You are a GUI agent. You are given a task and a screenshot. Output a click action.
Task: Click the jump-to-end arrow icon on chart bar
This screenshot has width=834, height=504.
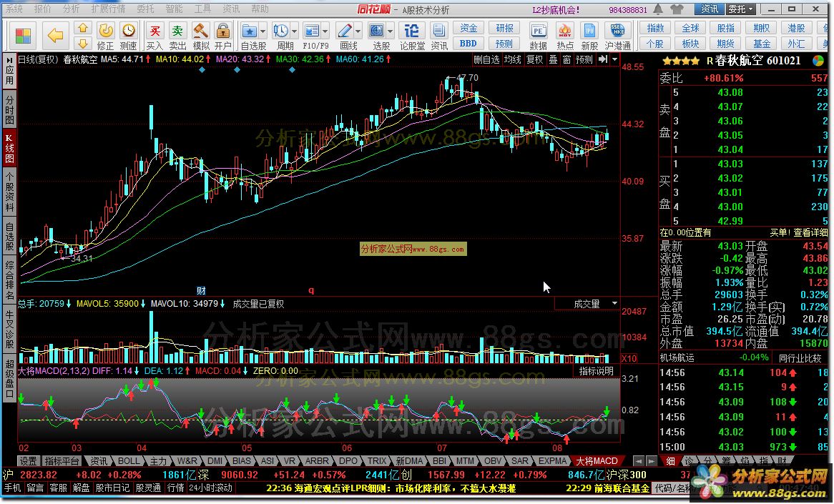pos(603,59)
